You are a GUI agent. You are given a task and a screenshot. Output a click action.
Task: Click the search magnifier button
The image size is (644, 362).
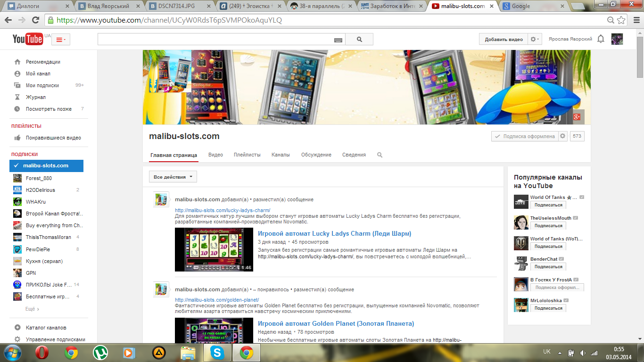click(x=359, y=40)
